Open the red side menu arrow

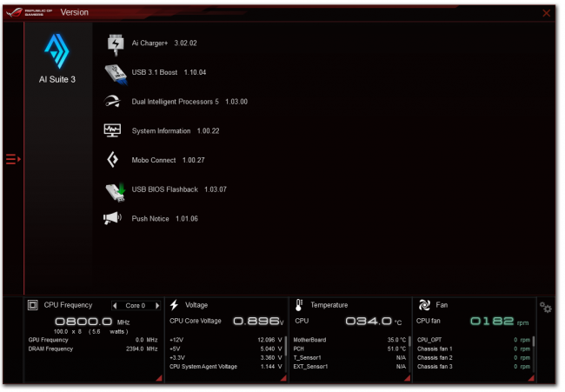point(13,159)
